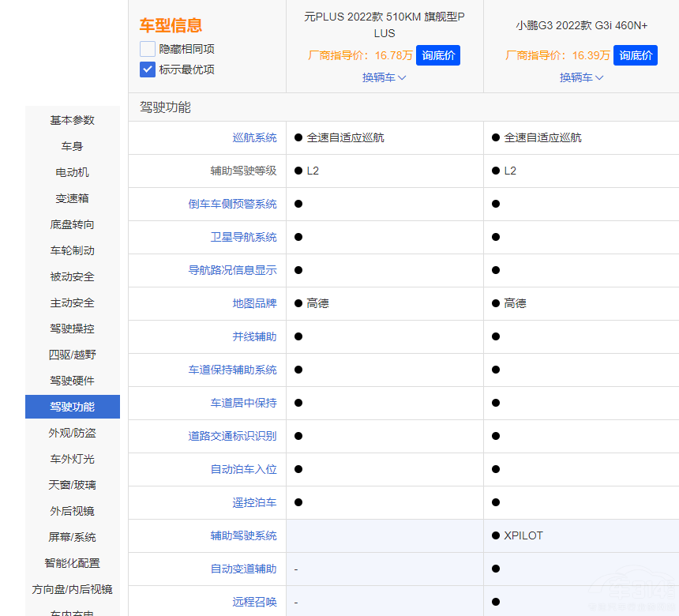Expand 换辆车 dropdown for 小鹏G3
This screenshot has width=679, height=616.
581,77
